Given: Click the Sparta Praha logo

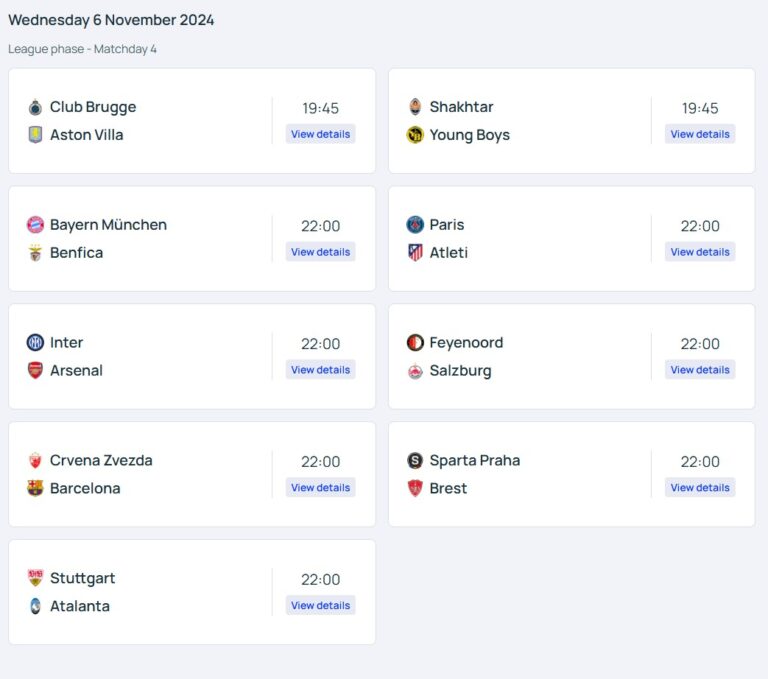Looking at the screenshot, I should [x=415, y=461].
